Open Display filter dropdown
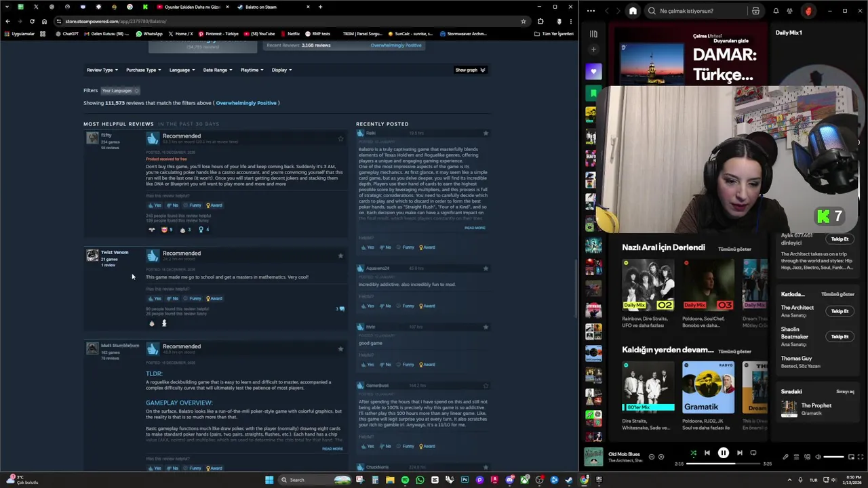The width and height of the screenshot is (868, 488). [x=281, y=70]
